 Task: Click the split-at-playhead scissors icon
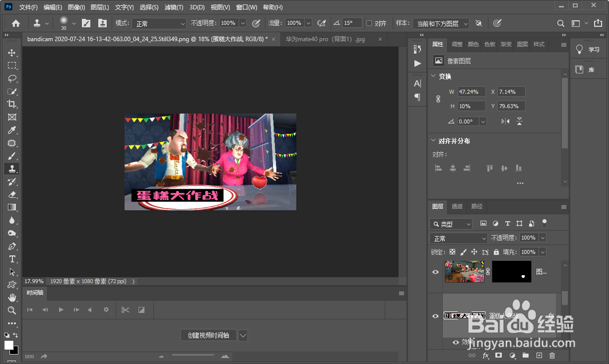tap(125, 310)
